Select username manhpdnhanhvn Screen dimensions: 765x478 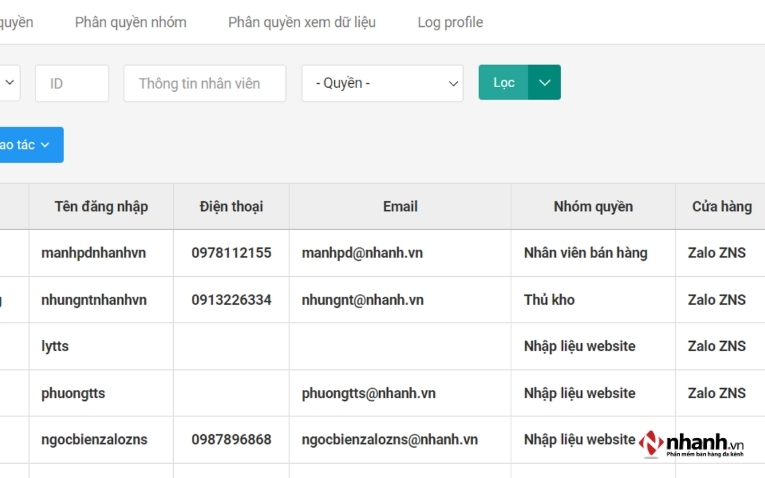(94, 253)
